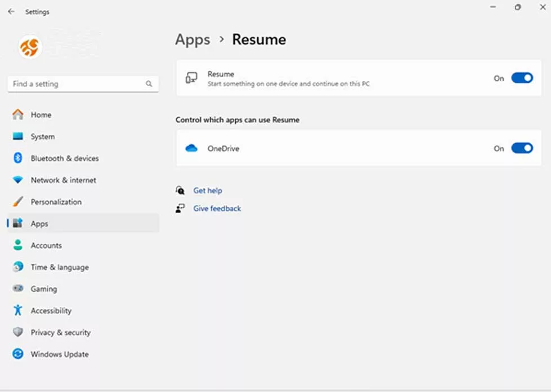Select the Apps section label

pos(39,224)
